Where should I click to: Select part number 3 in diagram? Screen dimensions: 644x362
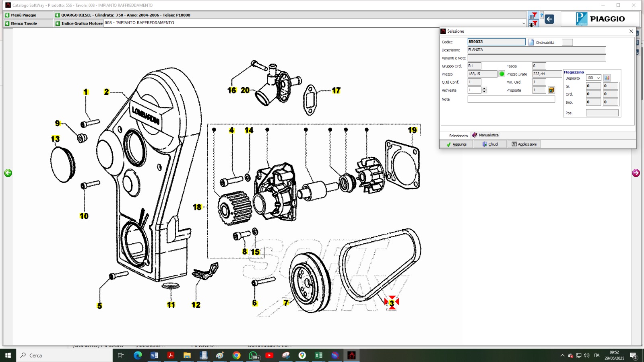coord(392,303)
